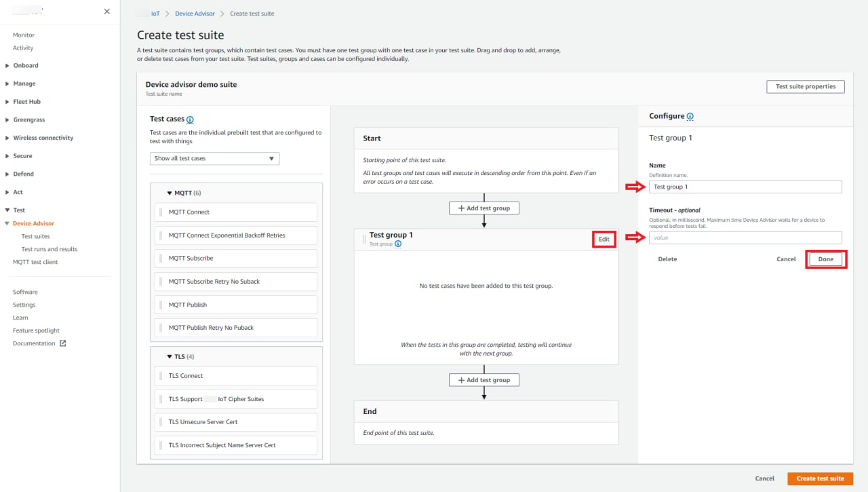868x492 pixels.
Task: Click the Test group info icon
Action: point(398,244)
